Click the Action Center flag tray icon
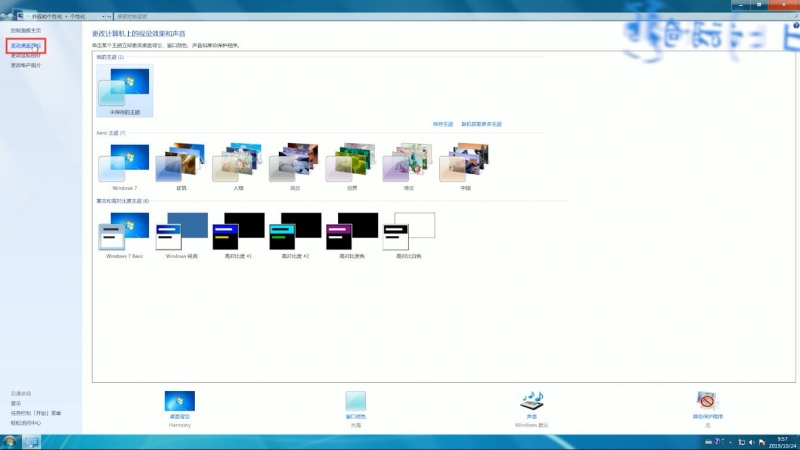 (762, 442)
